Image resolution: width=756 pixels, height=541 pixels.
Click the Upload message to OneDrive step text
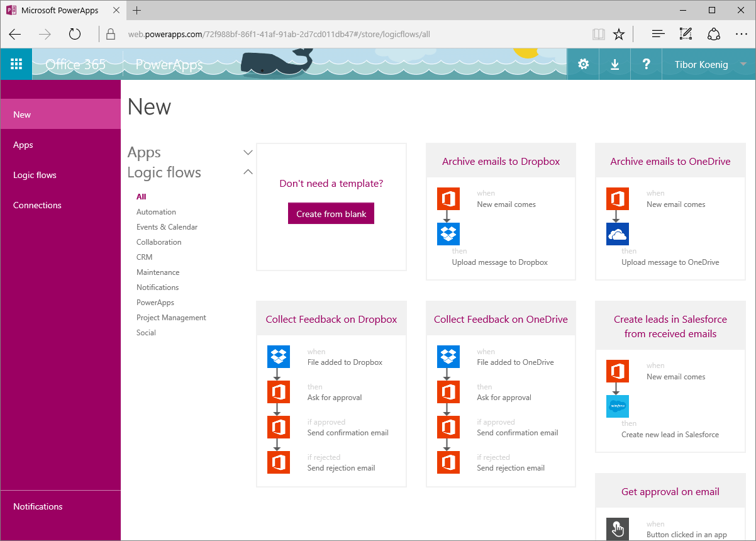pos(670,262)
